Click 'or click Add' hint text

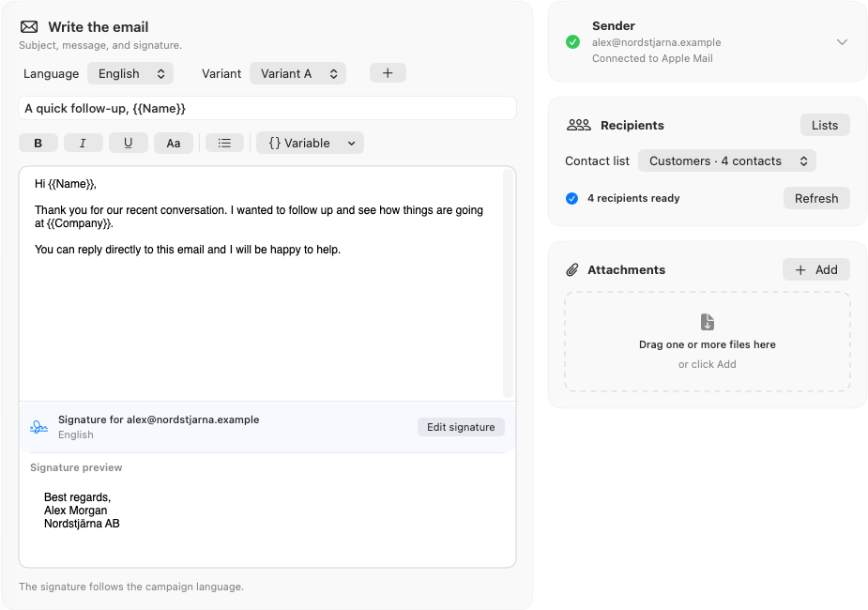(707, 364)
